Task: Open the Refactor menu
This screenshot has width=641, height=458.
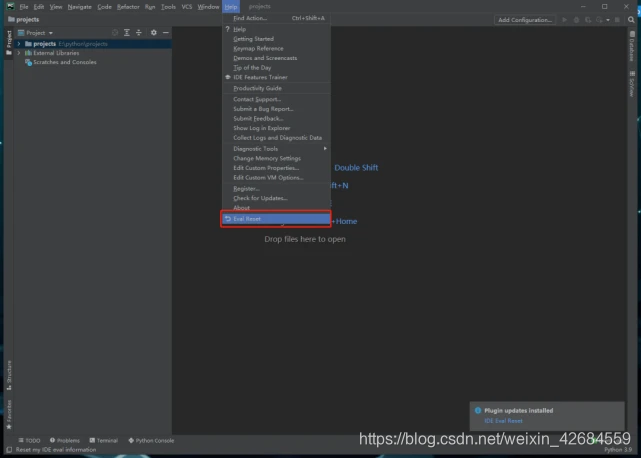Action: click(128, 7)
